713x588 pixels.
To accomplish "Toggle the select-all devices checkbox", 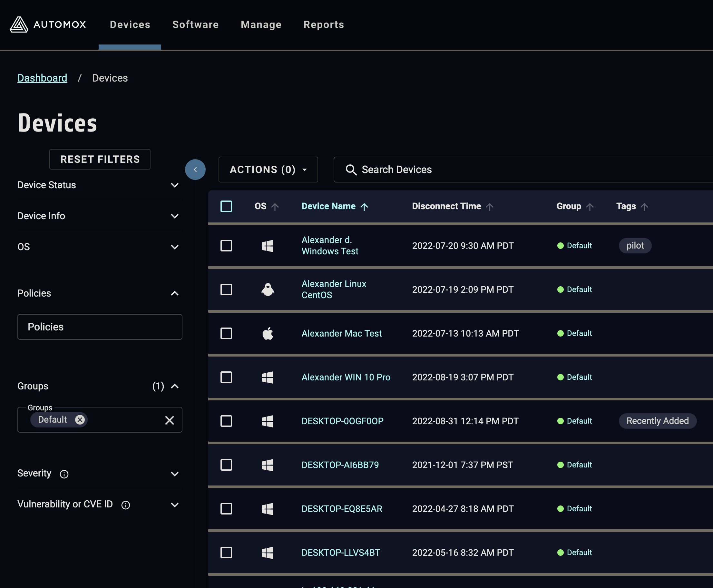I will (x=226, y=206).
